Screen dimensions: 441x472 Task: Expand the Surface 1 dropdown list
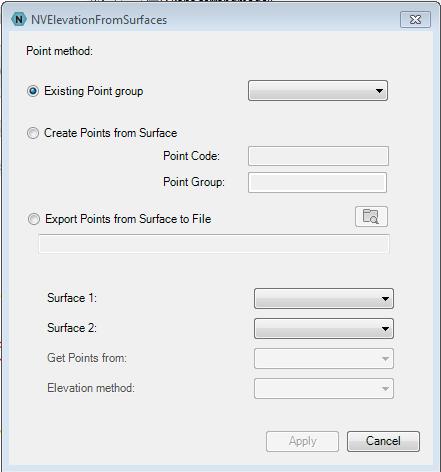(x=324, y=298)
